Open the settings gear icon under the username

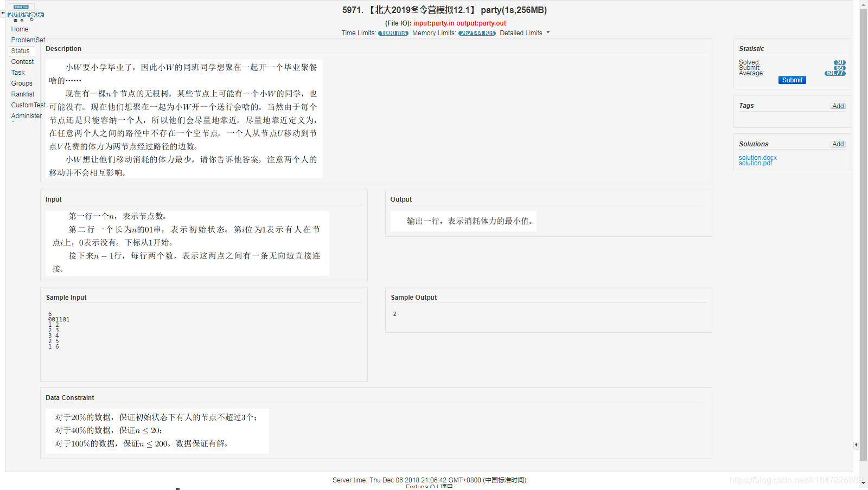point(22,20)
